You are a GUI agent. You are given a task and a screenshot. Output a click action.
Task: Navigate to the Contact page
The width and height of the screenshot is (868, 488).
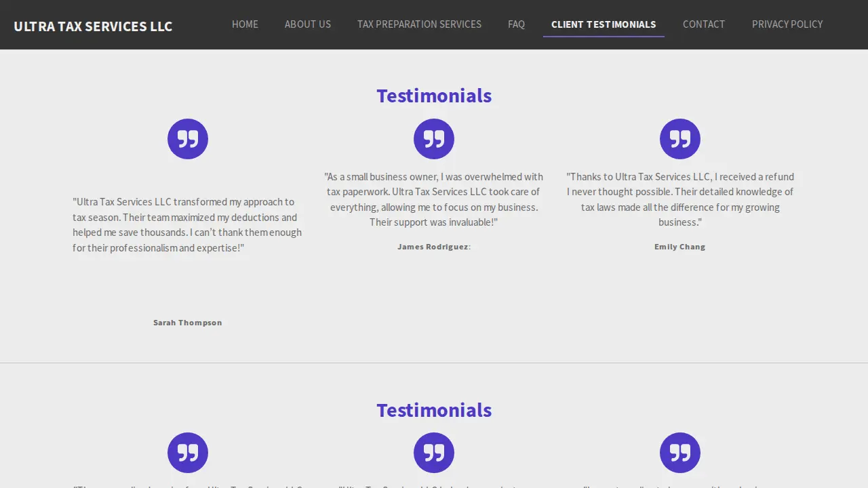(x=704, y=24)
